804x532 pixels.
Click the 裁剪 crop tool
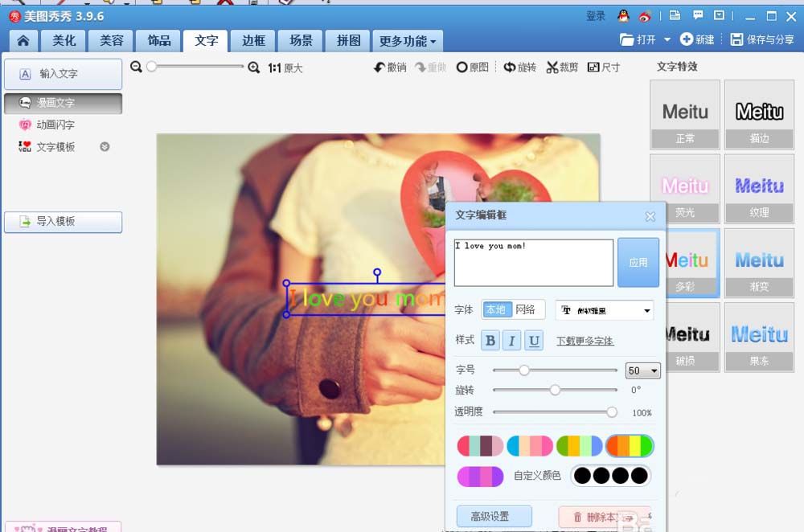point(562,68)
